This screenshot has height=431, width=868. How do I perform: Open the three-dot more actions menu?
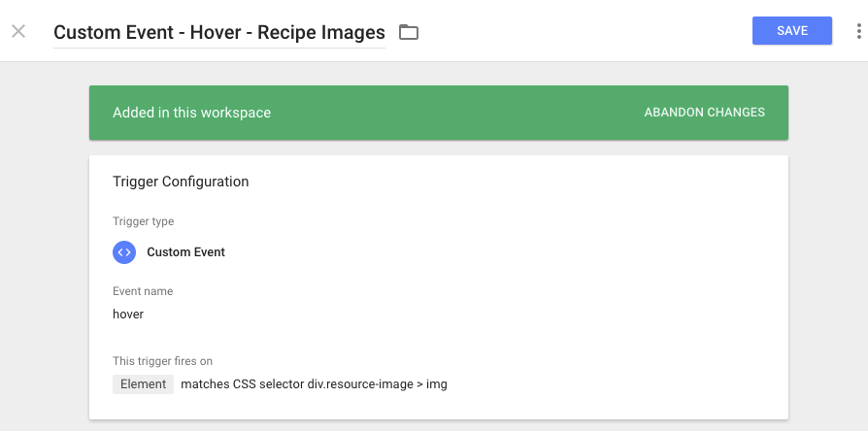tap(858, 31)
